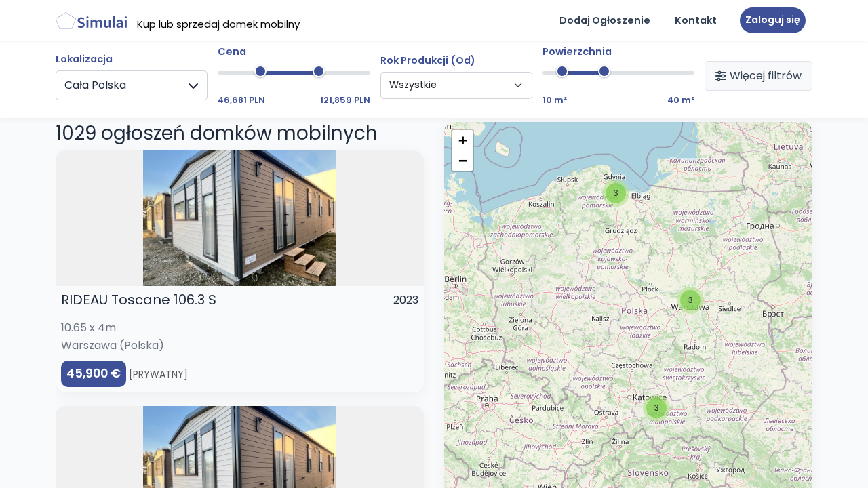Zoom out on the map
Viewport: 868px width, 488px height.
462,161
